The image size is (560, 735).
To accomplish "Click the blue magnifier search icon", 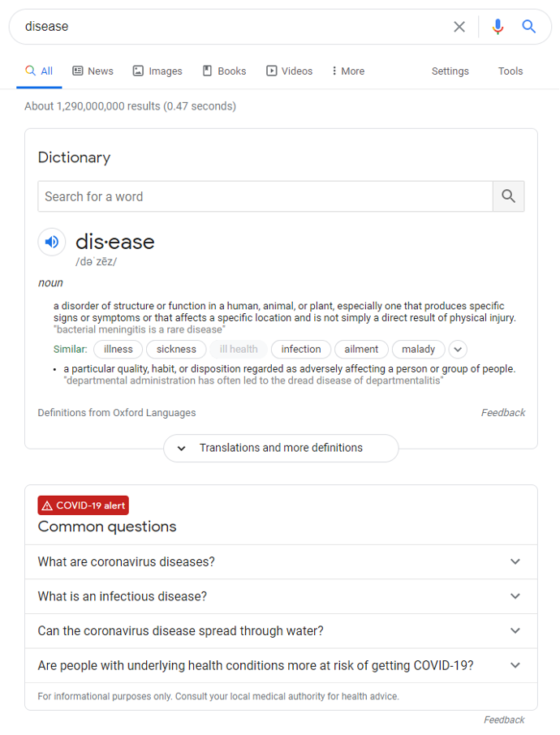I will 528,26.
